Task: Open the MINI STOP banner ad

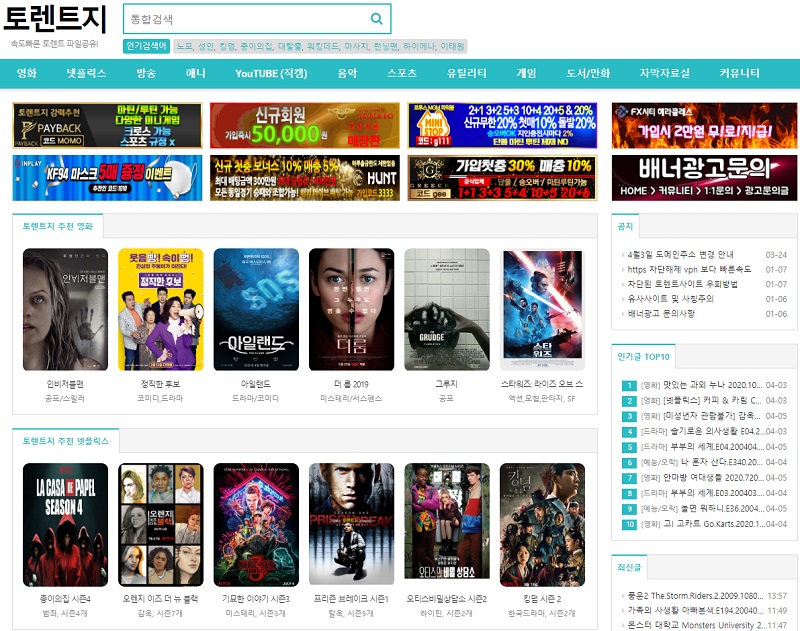Action: [503, 125]
